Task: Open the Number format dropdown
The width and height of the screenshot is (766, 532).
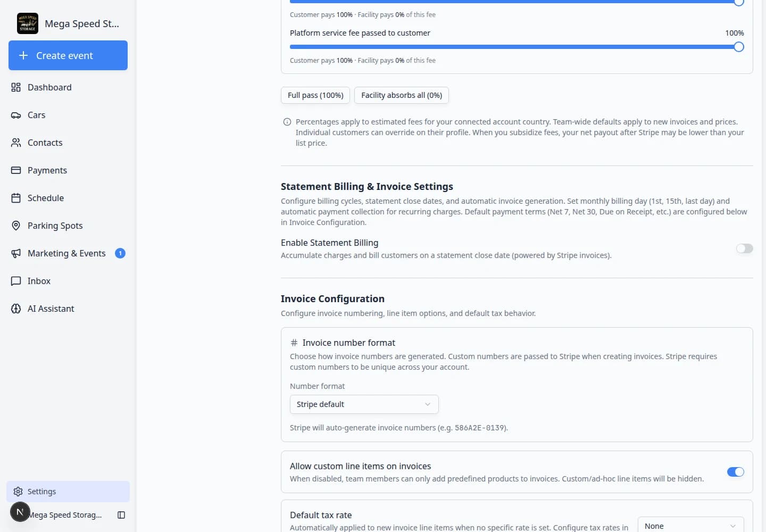Action: 364,404
